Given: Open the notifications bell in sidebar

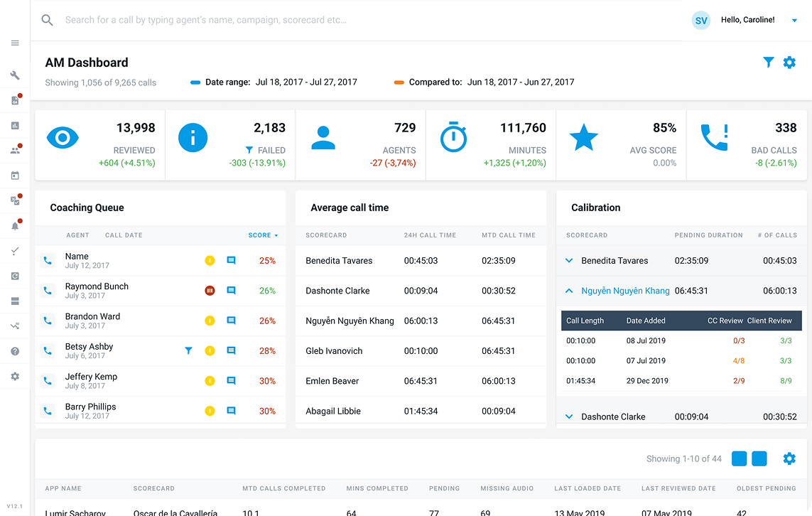Looking at the screenshot, I should click(15, 226).
